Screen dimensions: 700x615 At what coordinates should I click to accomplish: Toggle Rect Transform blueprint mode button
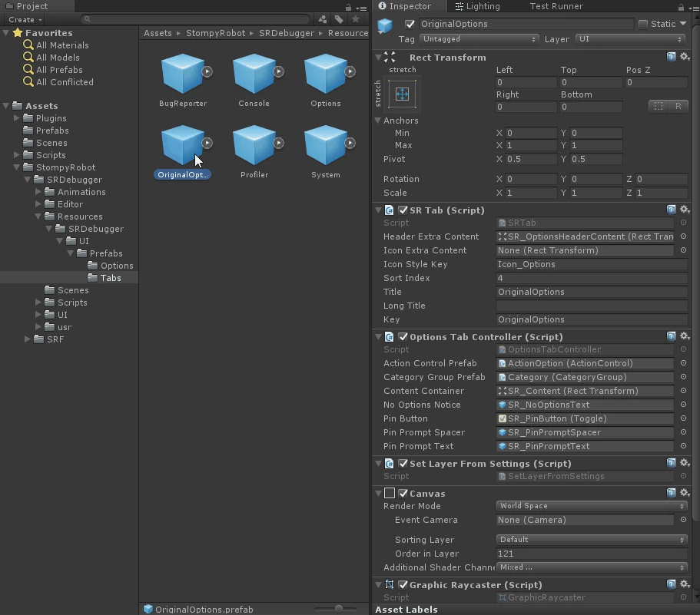[658, 106]
